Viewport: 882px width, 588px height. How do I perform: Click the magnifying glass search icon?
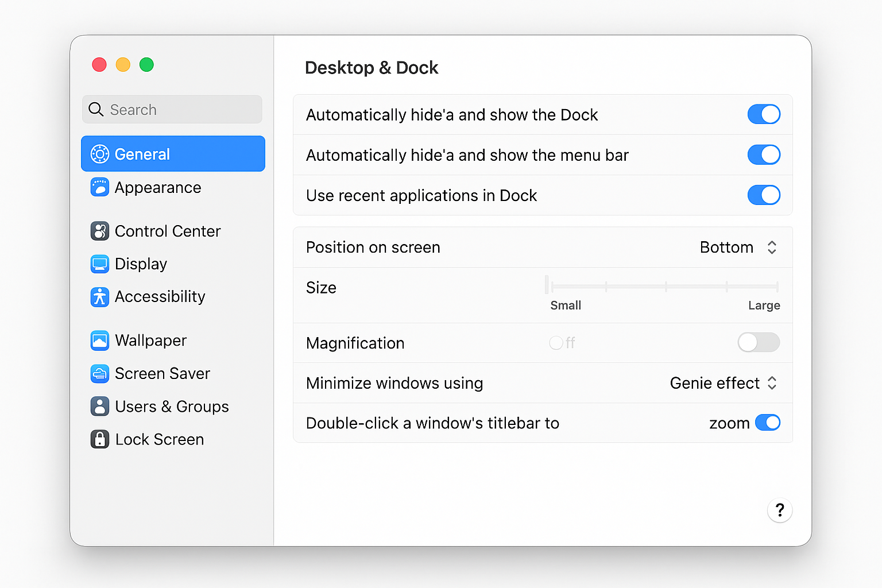click(96, 109)
